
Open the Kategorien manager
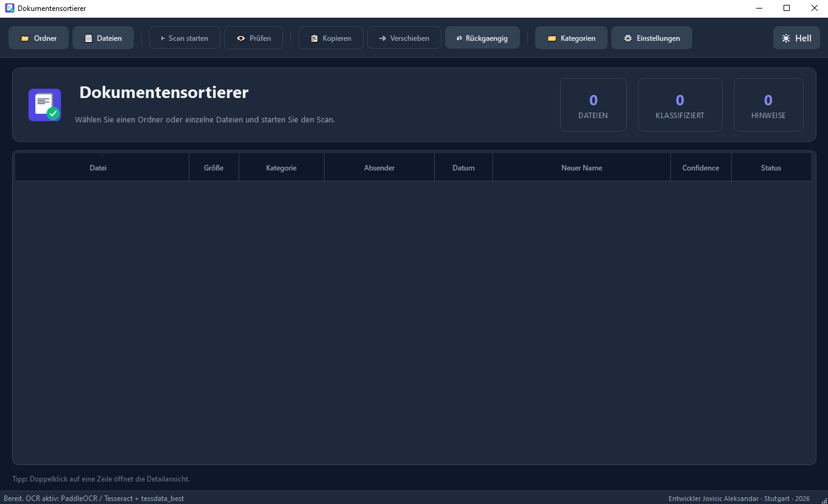[571, 38]
